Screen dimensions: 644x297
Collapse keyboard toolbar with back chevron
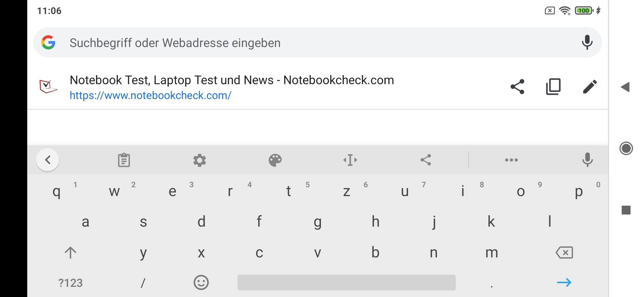48,160
